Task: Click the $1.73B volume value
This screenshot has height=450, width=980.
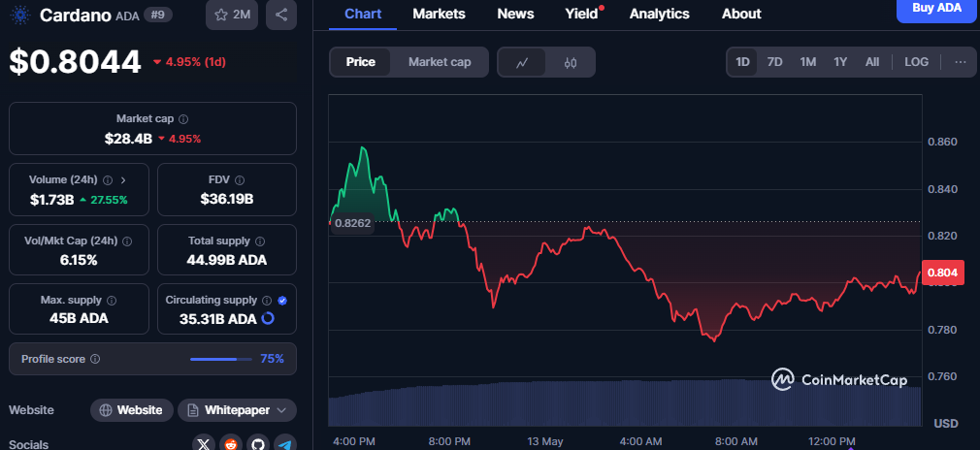Action: [51, 200]
